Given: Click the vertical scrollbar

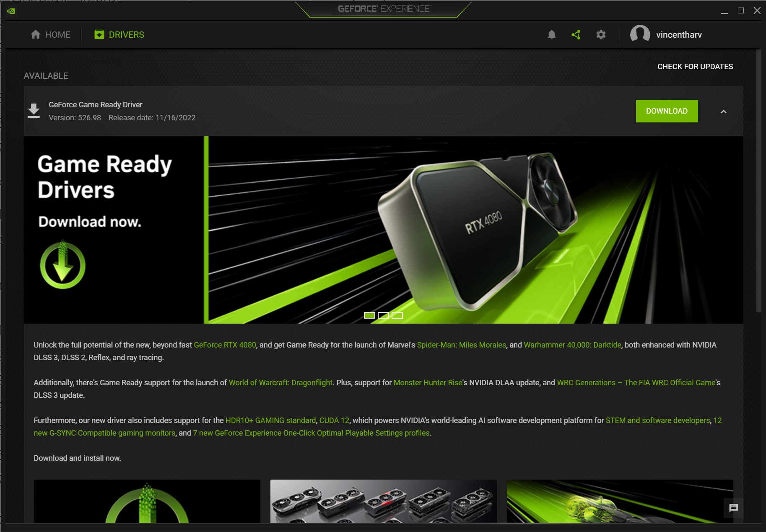Looking at the screenshot, I should 758,181.
